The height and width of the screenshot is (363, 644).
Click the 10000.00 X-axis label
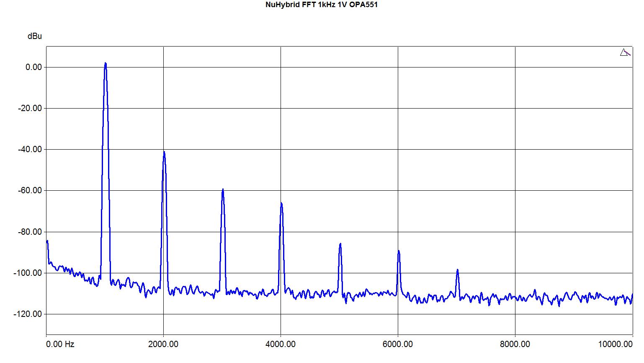click(x=621, y=344)
